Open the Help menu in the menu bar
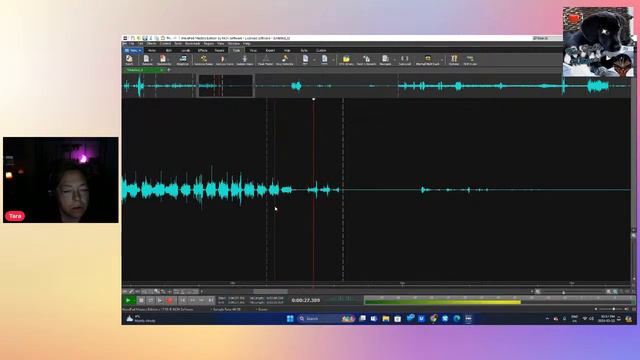640x360 pixels. (247, 44)
